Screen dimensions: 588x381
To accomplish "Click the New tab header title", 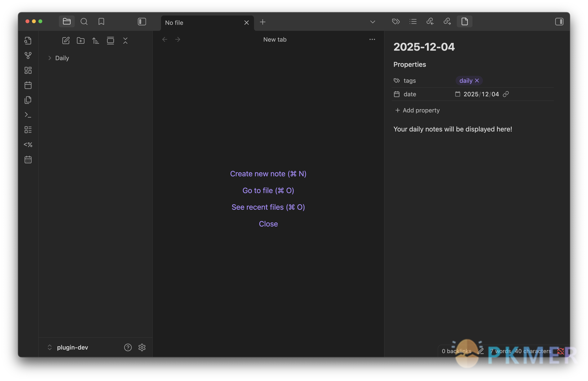I will (275, 40).
